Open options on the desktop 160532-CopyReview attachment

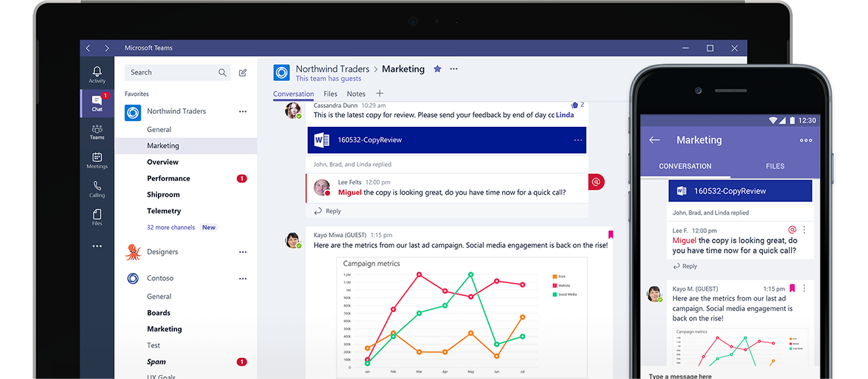(578, 140)
